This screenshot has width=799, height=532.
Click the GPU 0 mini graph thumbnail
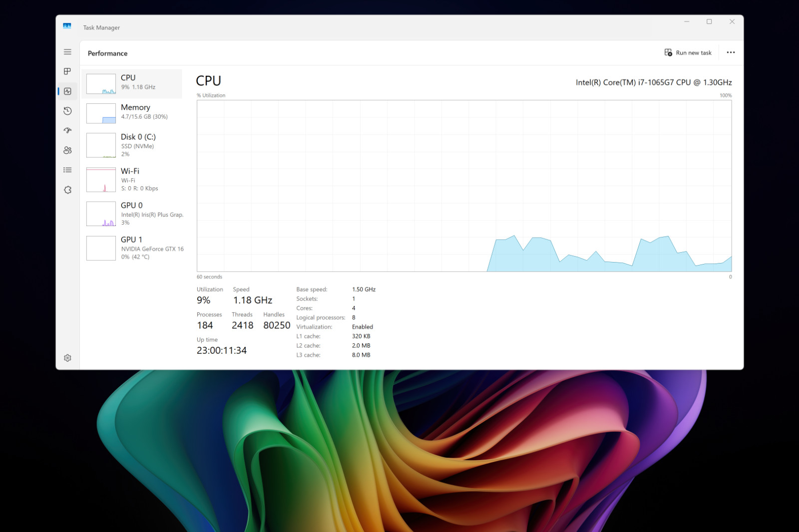pyautogui.click(x=101, y=214)
